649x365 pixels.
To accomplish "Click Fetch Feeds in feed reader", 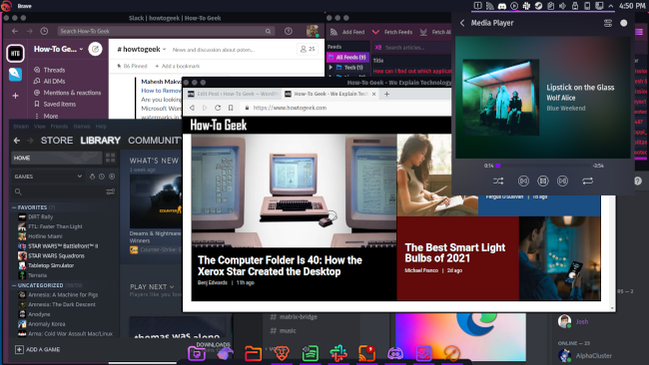I will pos(392,32).
